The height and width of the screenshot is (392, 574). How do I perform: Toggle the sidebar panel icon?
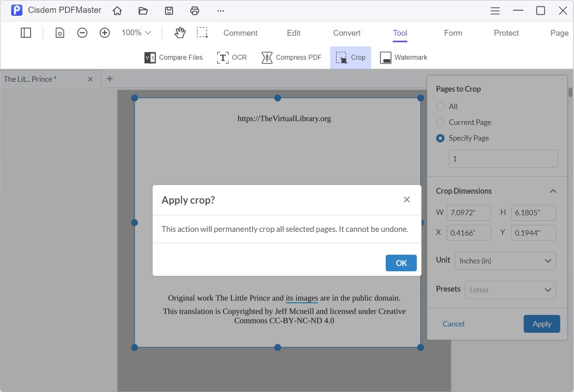pyautogui.click(x=26, y=33)
